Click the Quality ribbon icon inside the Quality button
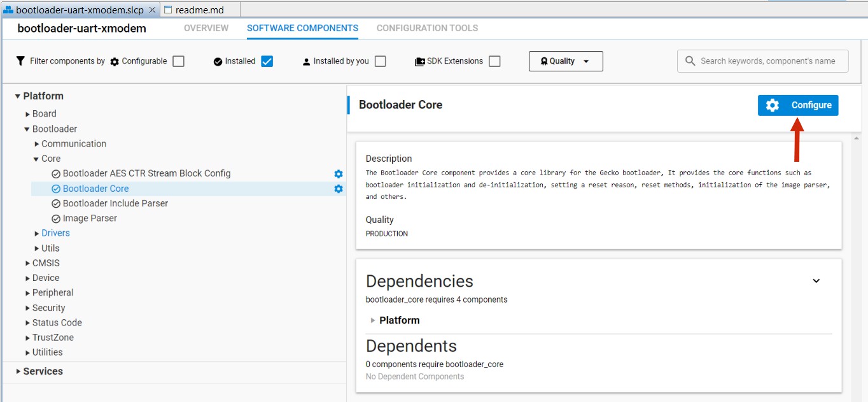This screenshot has width=868, height=402. point(543,61)
